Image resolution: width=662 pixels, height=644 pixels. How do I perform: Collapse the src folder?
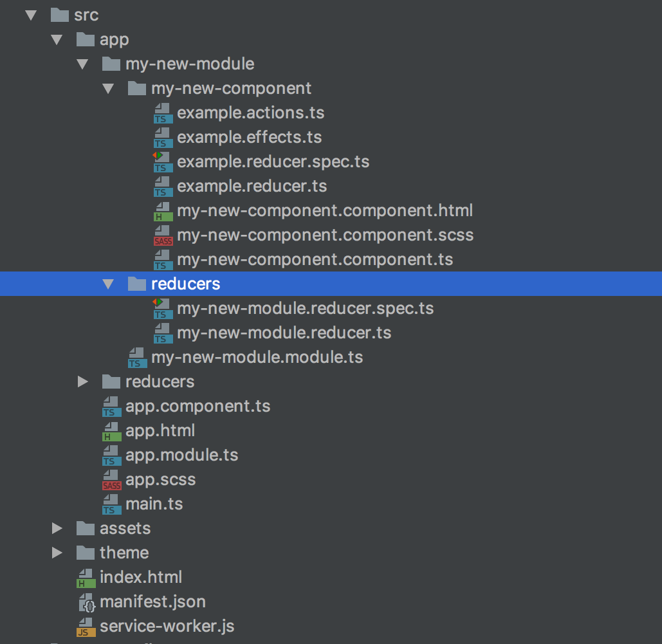coord(30,14)
